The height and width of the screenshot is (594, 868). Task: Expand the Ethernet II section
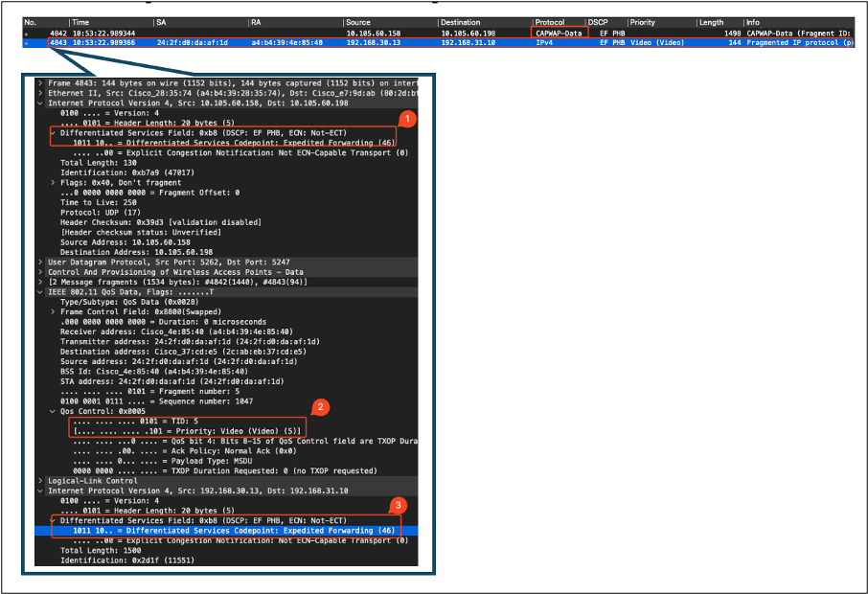(x=40, y=93)
